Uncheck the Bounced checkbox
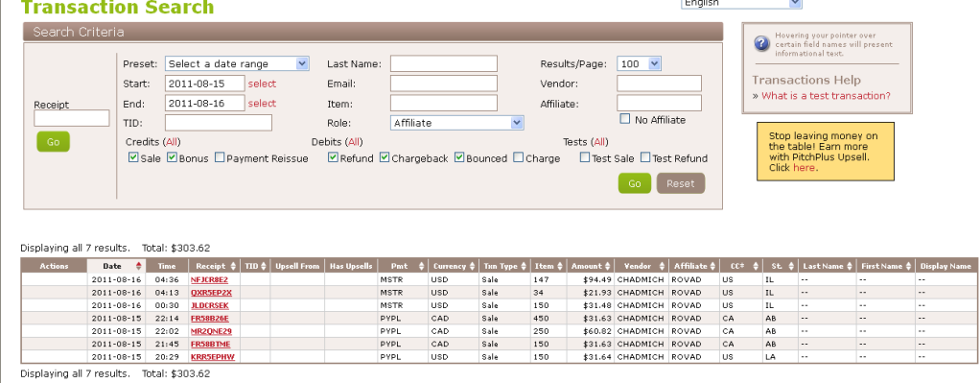The image size is (980, 383). 459,157
